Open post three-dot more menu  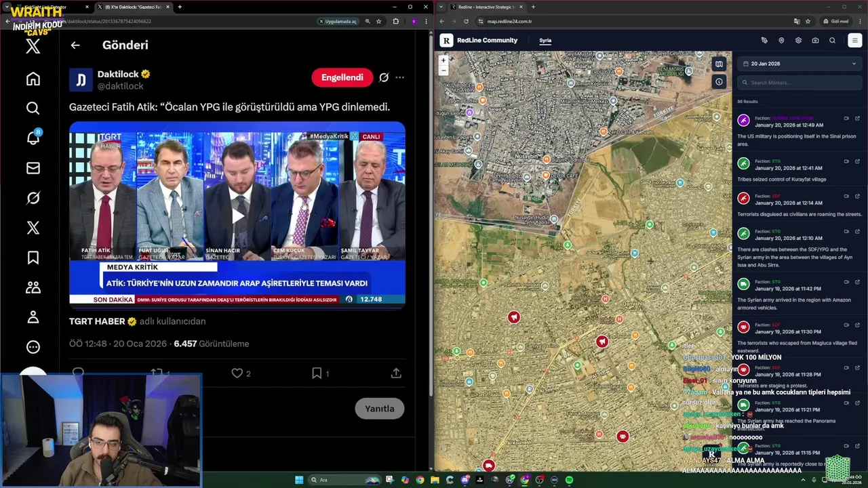[x=400, y=77]
